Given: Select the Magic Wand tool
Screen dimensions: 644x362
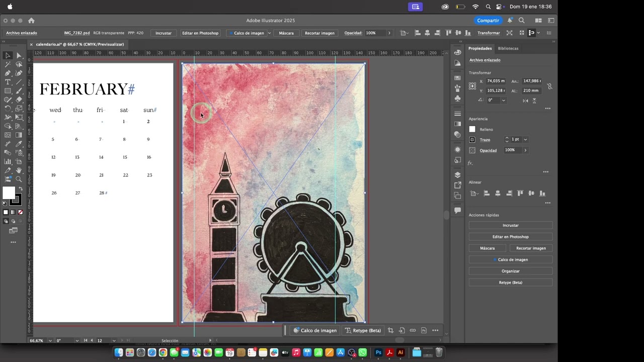Looking at the screenshot, I should tap(8, 64).
